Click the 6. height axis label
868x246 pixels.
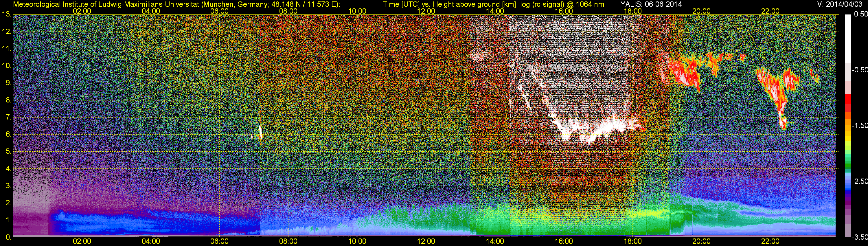(x=8, y=135)
